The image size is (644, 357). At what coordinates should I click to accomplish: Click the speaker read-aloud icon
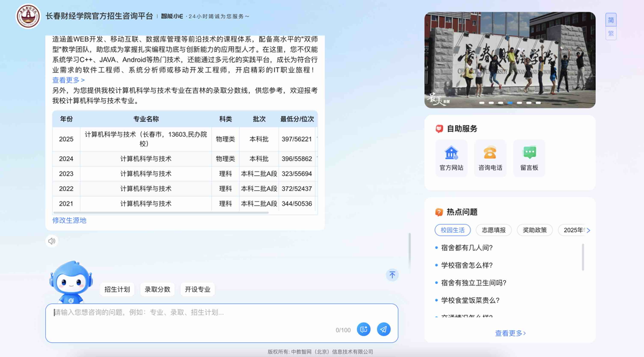52,241
